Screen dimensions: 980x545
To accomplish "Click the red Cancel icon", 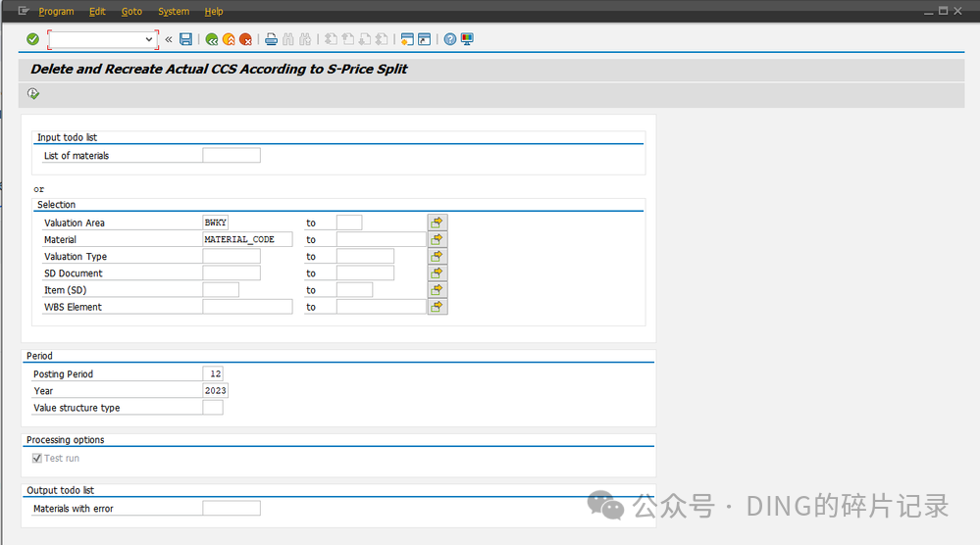I will pos(245,39).
